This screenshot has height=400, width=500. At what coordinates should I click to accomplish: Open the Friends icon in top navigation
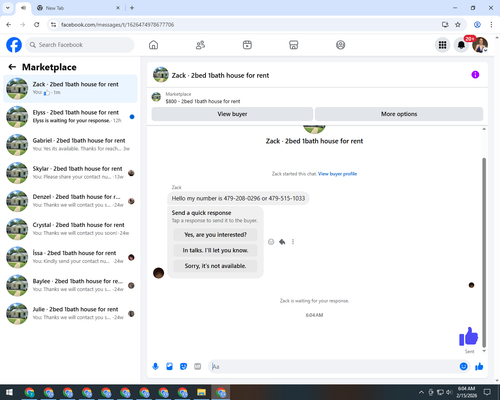[x=200, y=45]
